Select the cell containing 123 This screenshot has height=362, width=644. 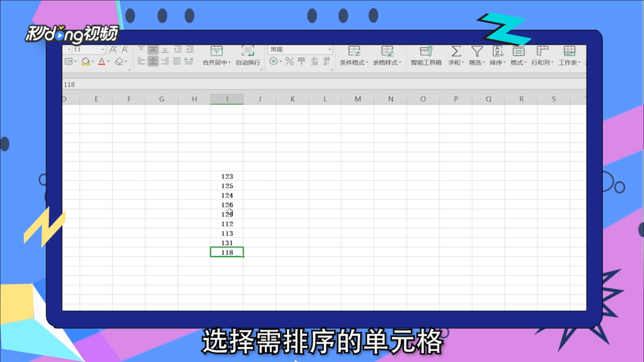coord(227,177)
